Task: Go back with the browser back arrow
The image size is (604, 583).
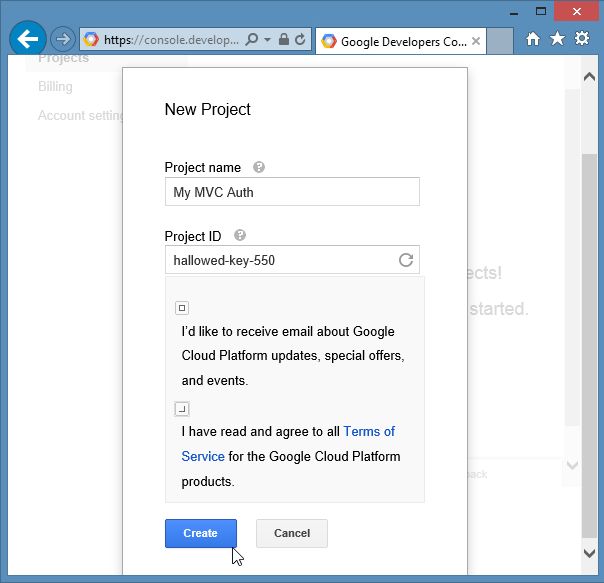Action: click(x=28, y=39)
